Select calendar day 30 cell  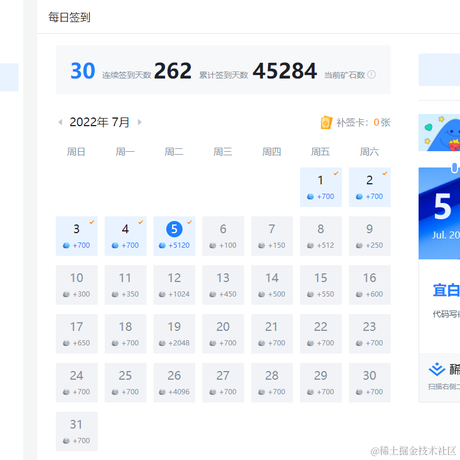click(370, 383)
